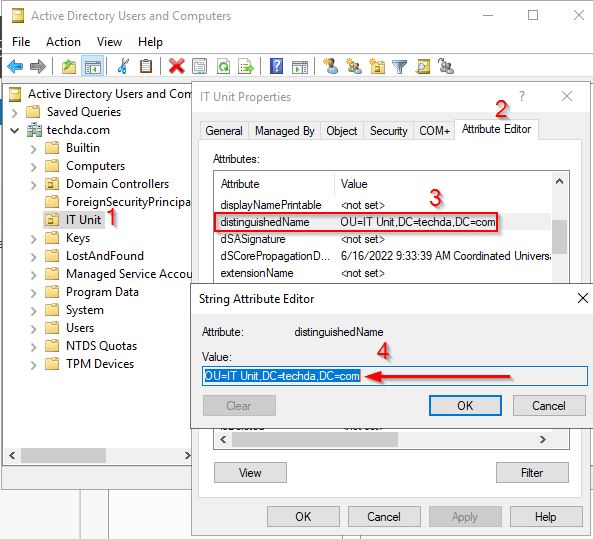Click the Filter button below attributes

tap(532, 472)
